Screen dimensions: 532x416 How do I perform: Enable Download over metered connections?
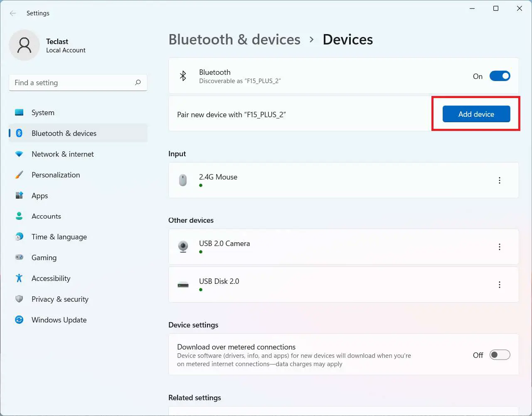tap(500, 354)
